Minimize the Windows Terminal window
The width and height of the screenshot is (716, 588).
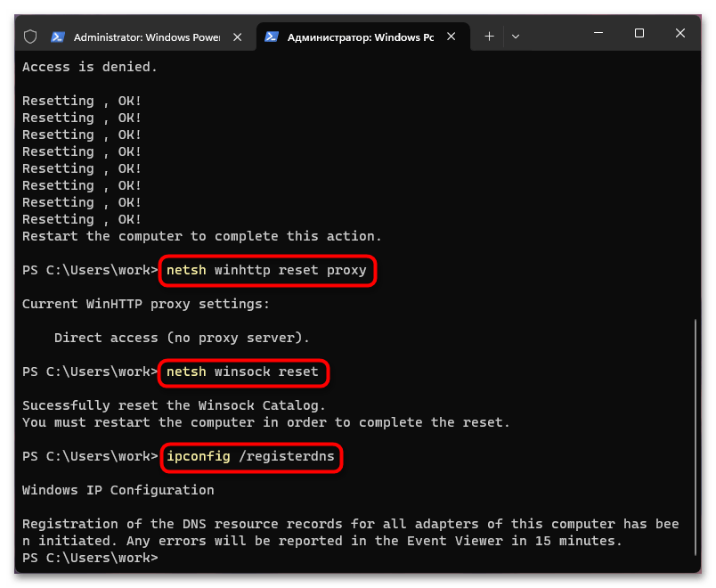597,33
